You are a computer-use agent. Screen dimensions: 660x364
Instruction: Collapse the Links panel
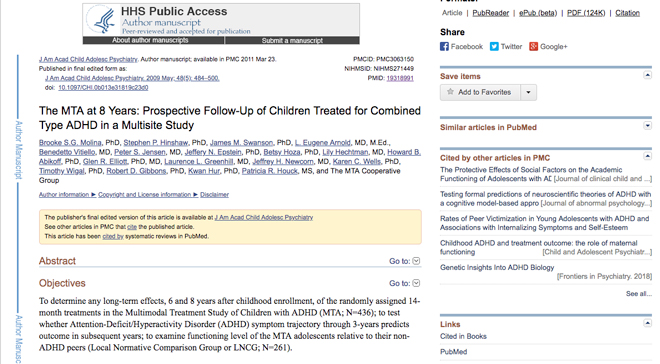click(647, 323)
